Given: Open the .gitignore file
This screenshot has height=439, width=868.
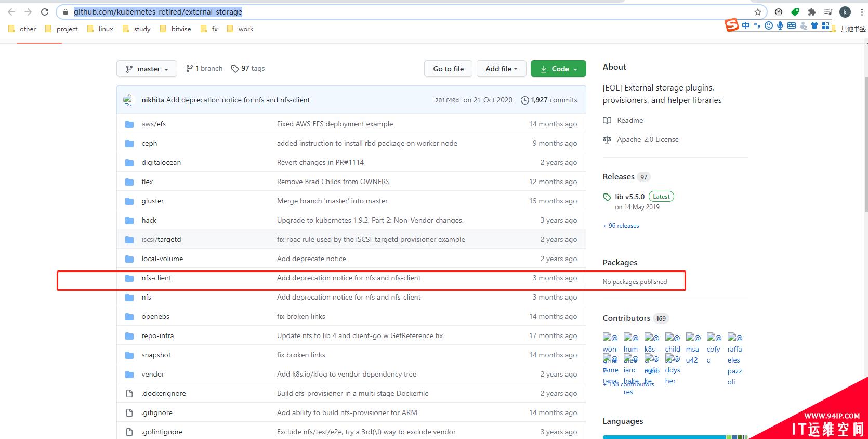Looking at the screenshot, I should click(157, 412).
